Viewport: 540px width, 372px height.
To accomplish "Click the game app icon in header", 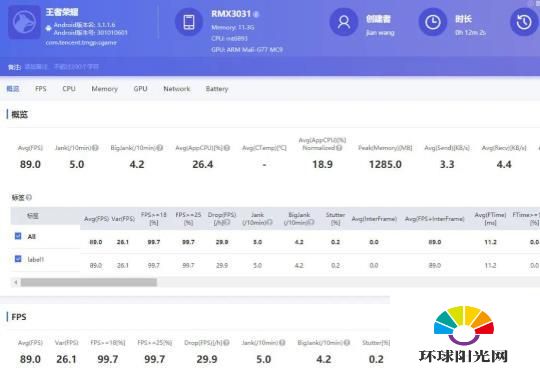I will pos(24,22).
